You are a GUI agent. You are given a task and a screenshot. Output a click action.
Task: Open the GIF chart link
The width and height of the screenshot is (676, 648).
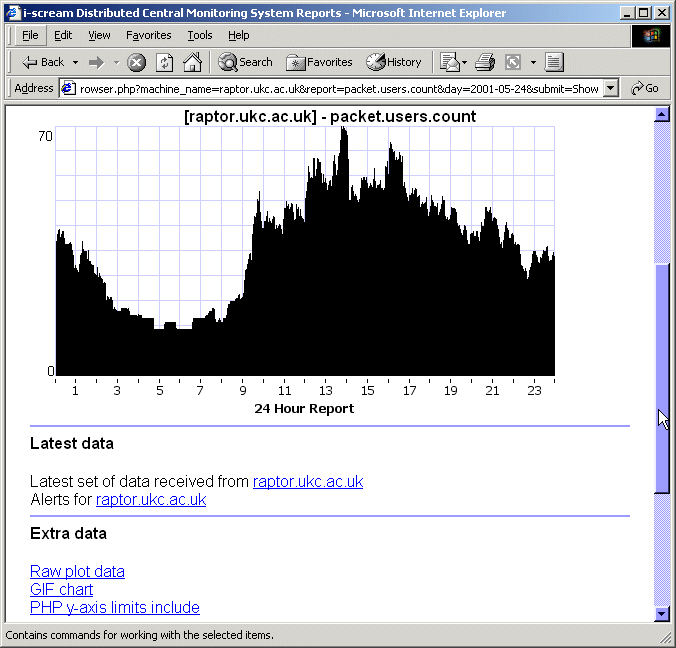(x=61, y=589)
